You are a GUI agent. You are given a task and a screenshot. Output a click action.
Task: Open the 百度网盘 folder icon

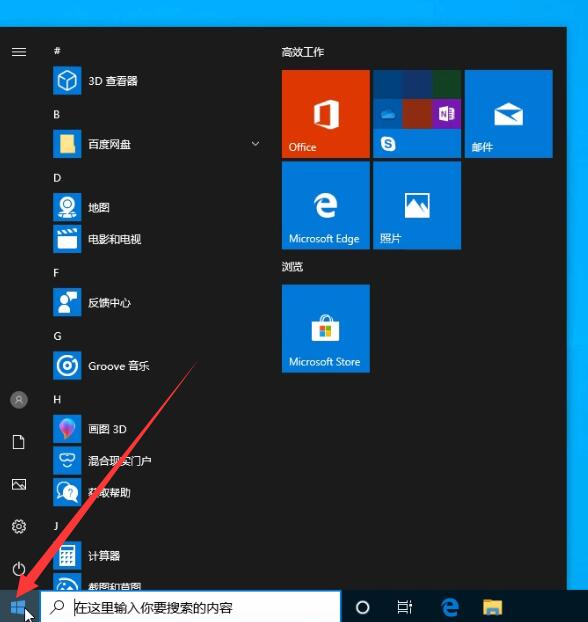point(67,144)
